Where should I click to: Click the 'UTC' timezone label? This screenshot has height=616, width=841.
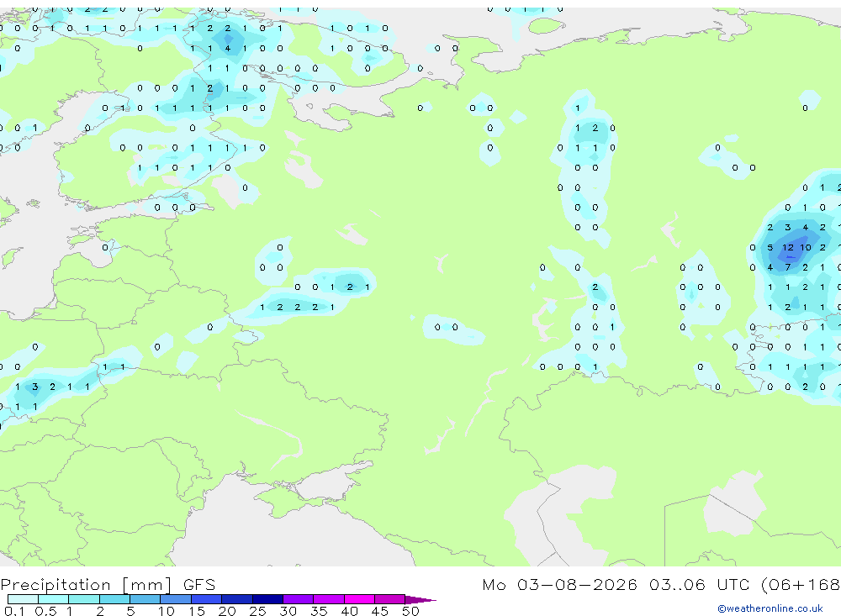[733, 585]
